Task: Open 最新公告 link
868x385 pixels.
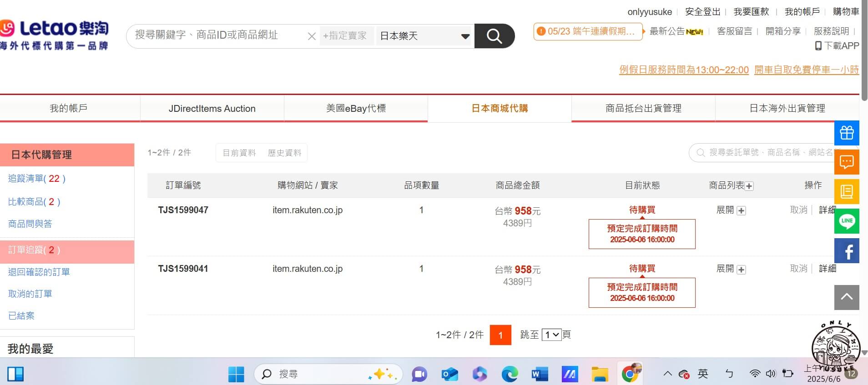Action: [x=676, y=31]
